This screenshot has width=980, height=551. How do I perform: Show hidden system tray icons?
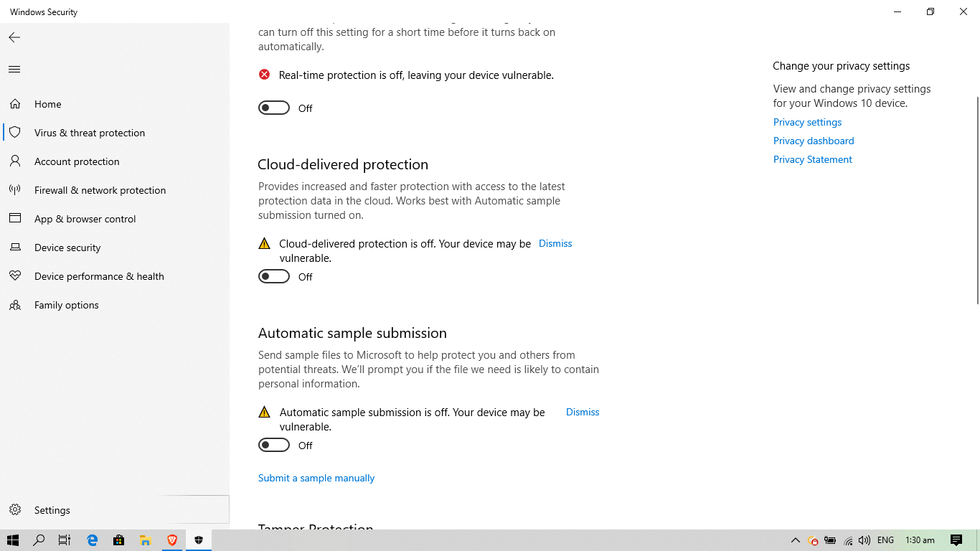pos(795,540)
